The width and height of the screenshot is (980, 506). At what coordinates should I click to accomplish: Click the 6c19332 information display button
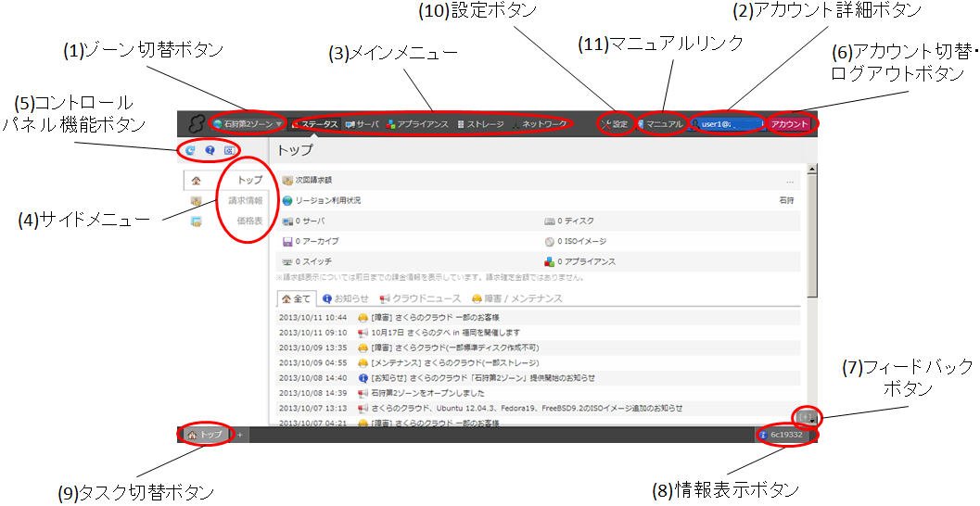[x=787, y=434]
